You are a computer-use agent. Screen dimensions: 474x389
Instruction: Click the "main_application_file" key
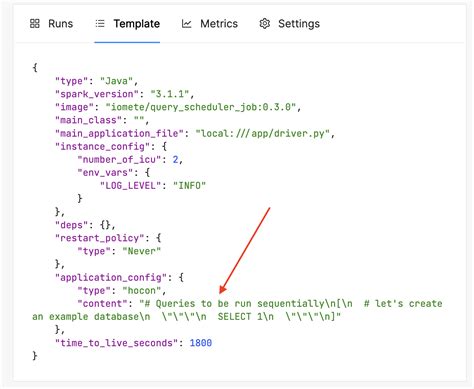[119, 133]
